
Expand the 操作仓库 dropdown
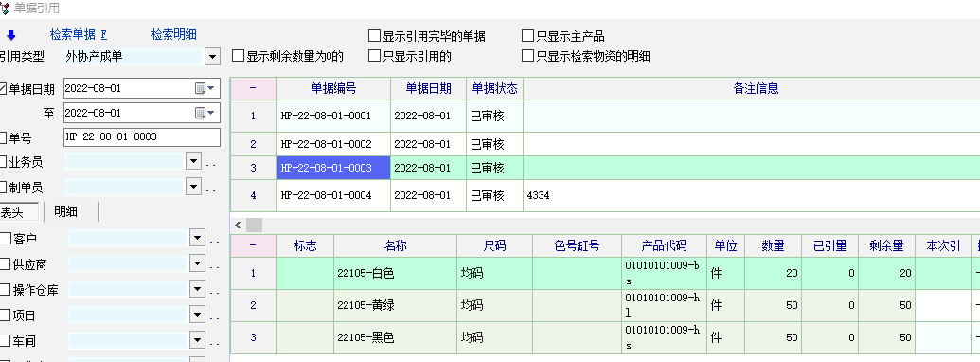[198, 289]
